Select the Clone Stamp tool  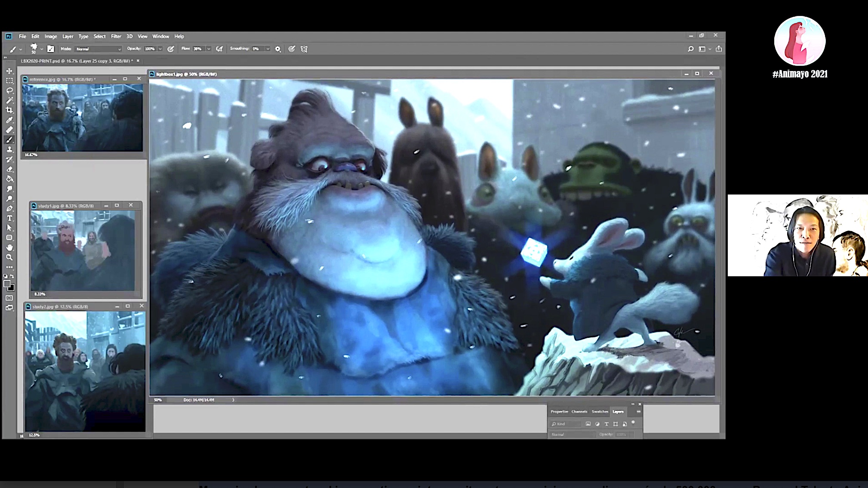point(9,150)
